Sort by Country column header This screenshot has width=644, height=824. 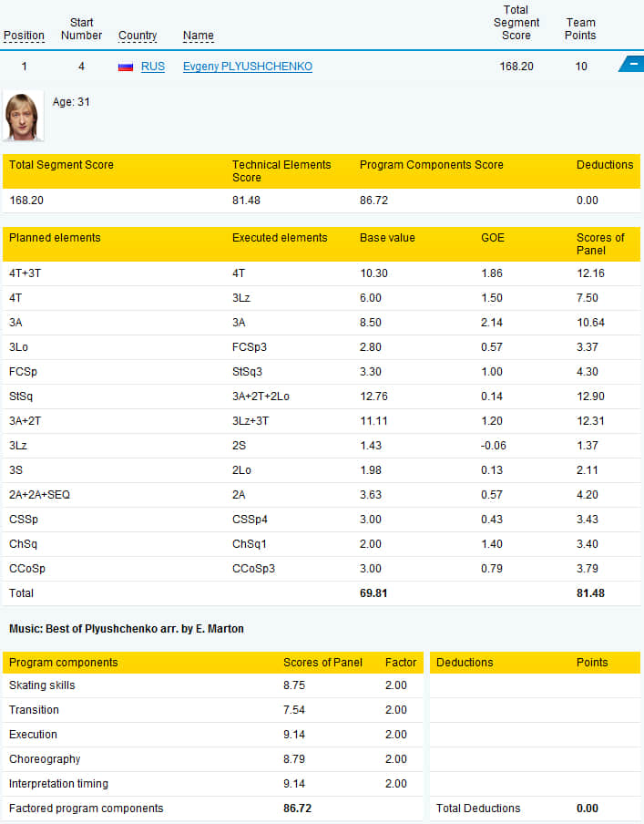138,36
